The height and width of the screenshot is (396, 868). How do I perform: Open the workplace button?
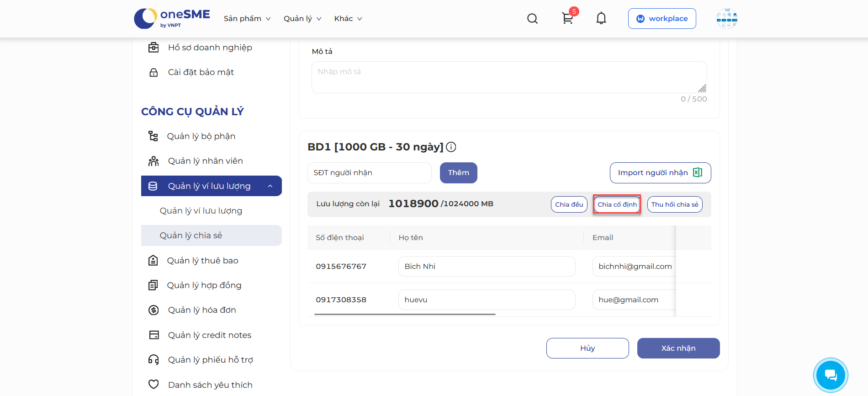[x=662, y=18]
